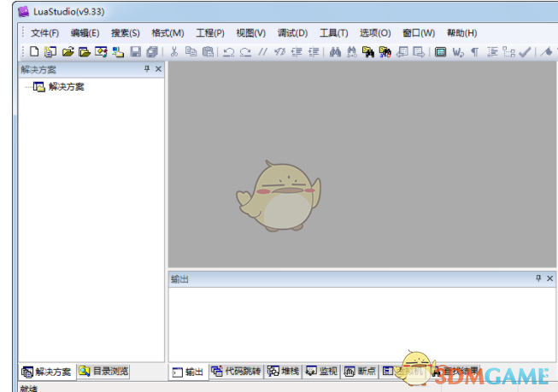Navigate back with the previous location icon
The image size is (558, 392).
402,52
